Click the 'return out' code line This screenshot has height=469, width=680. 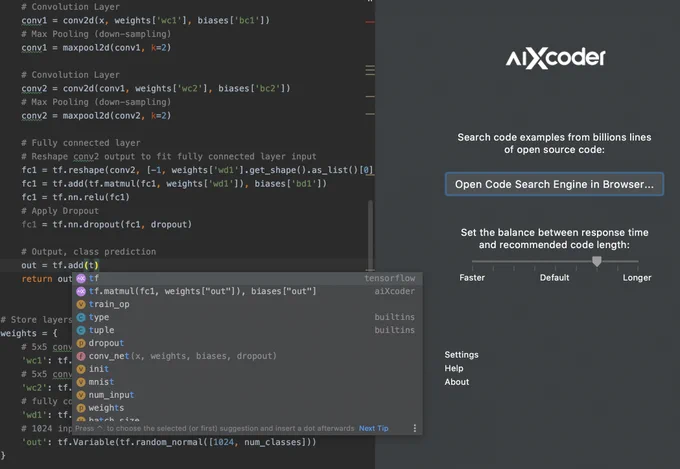(x=46, y=279)
